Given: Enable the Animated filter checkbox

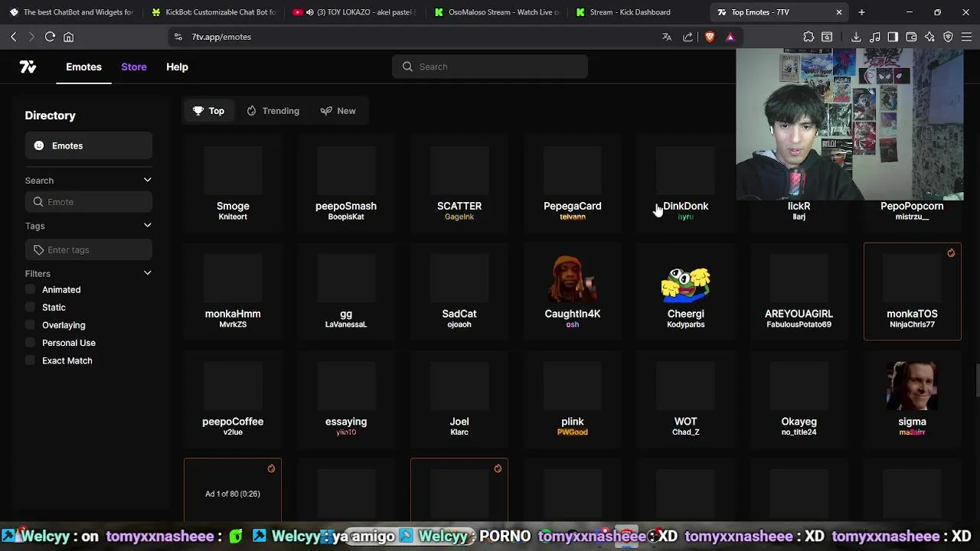Looking at the screenshot, I should [30, 290].
